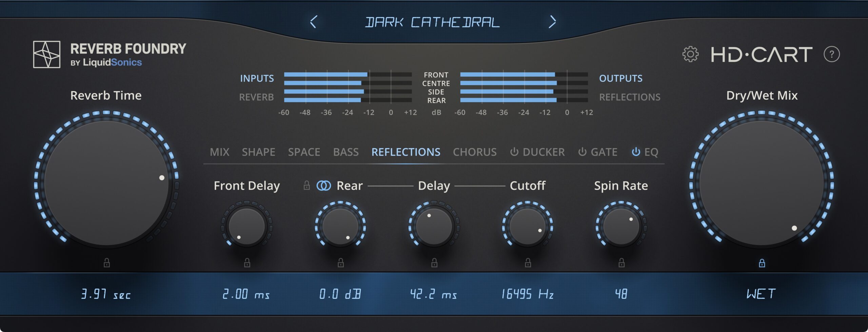Open the settings gear icon
The height and width of the screenshot is (332, 868).
[x=690, y=54]
